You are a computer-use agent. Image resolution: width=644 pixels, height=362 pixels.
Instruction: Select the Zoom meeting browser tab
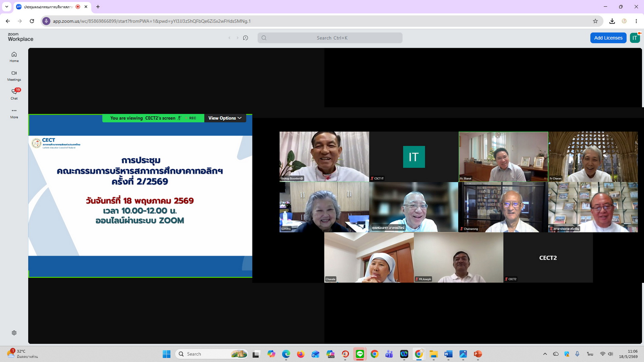pos(48,7)
